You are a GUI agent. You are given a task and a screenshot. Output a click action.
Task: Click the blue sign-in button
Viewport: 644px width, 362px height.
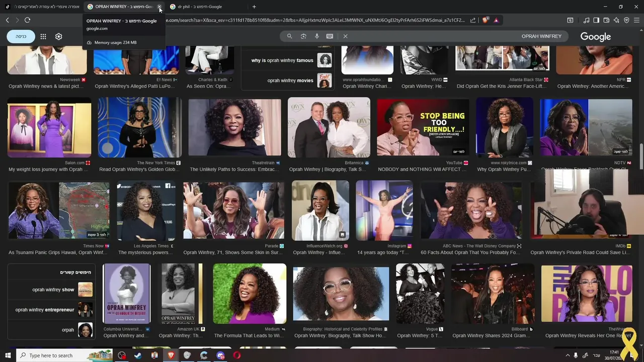click(x=21, y=36)
